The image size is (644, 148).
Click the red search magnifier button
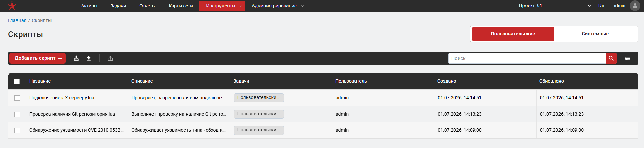pyautogui.click(x=611, y=58)
